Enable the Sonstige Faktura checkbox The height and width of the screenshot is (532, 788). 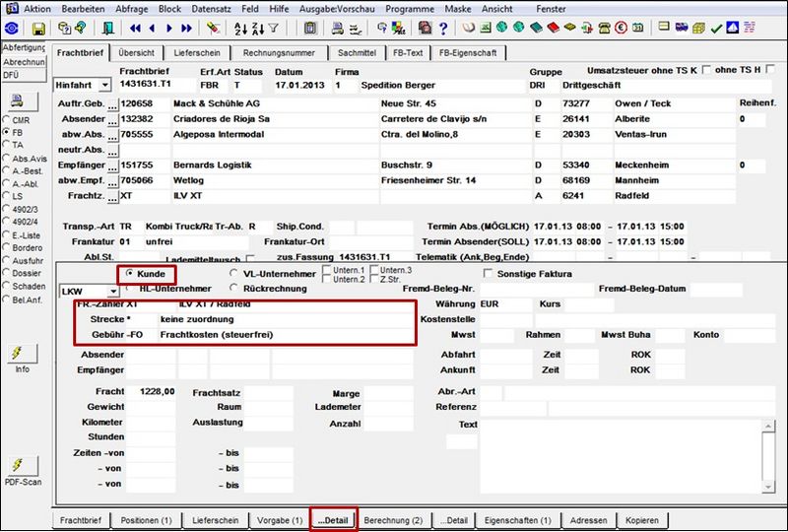pyautogui.click(x=487, y=273)
